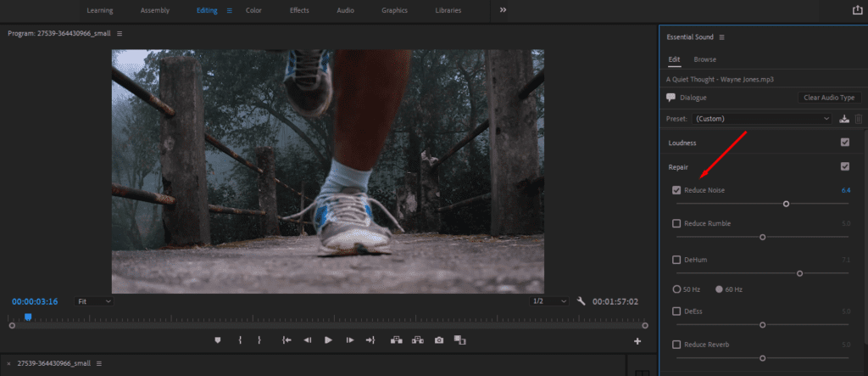Viewport: 868px width, 376px height.
Task: Show more workspaces with the double chevron
Action: pos(504,10)
